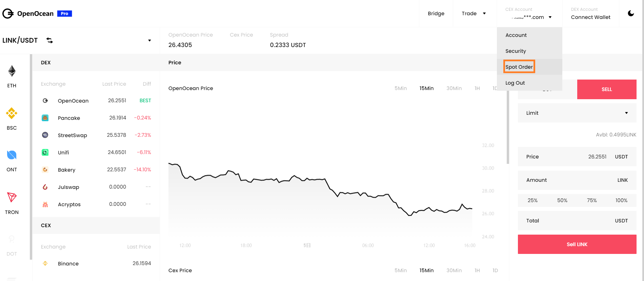Toggle dark mode with the moon icon
644x281 pixels.
[x=631, y=14]
